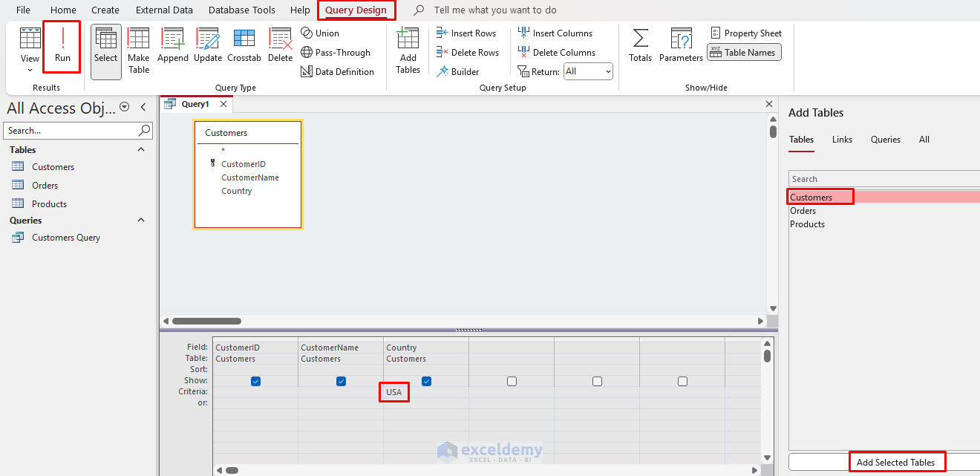Click Insert Rows in Query Setup
Viewport: 980px width, 476px height.
tap(466, 33)
